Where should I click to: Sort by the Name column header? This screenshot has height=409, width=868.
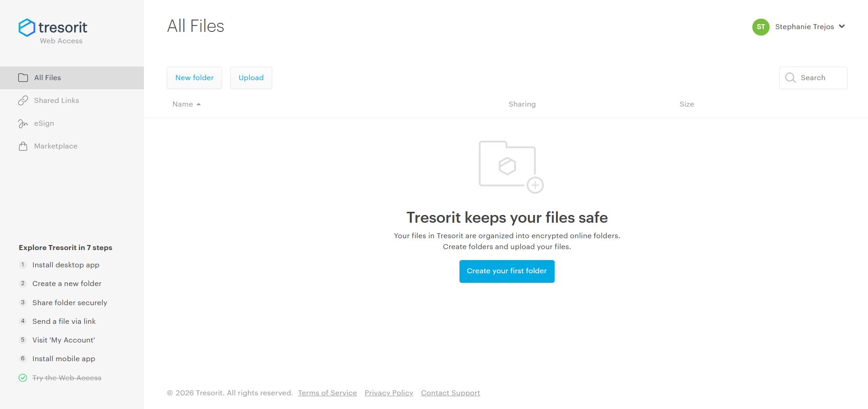click(186, 104)
